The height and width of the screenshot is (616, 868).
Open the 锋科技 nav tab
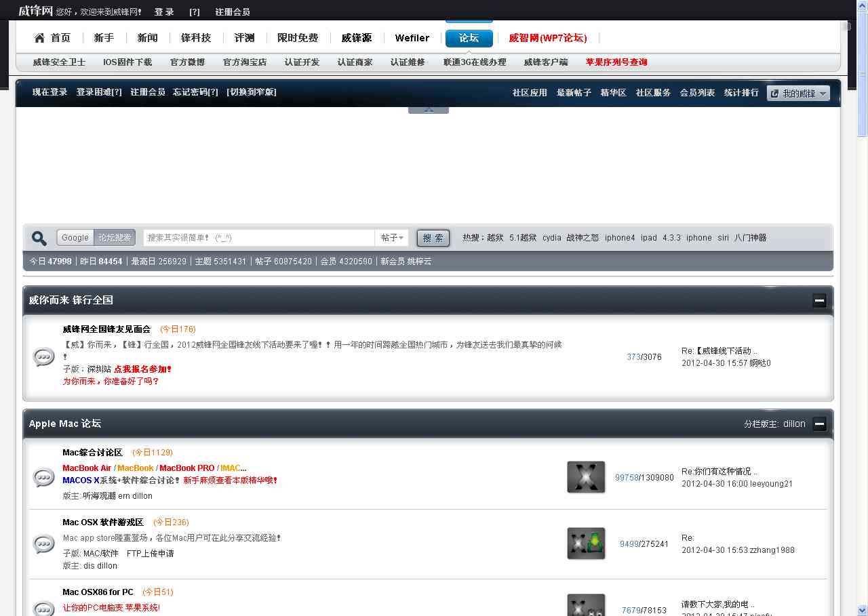[196, 38]
